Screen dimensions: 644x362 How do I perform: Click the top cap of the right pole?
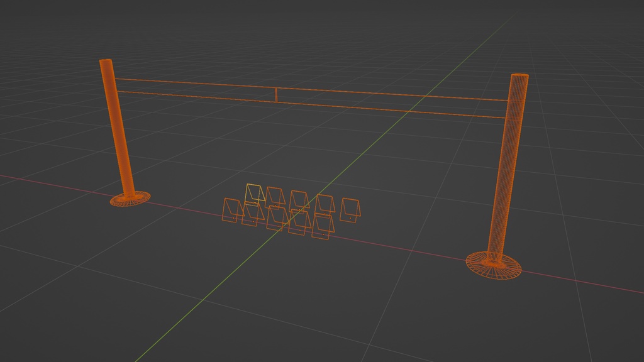[519, 75]
